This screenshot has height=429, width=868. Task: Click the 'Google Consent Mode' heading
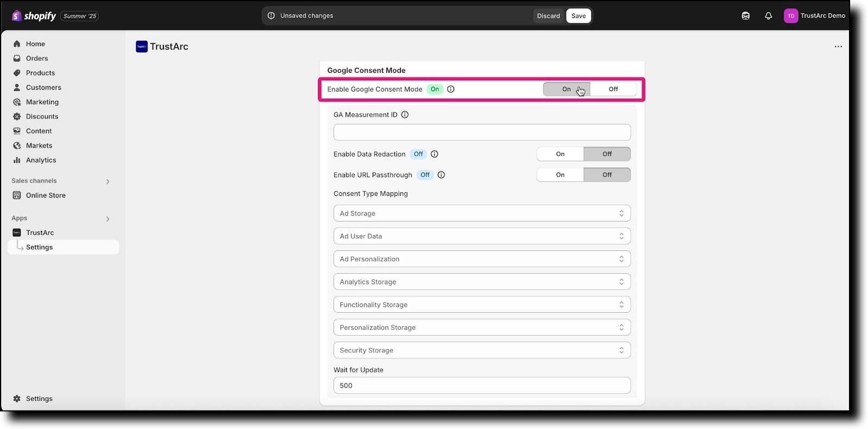point(366,71)
